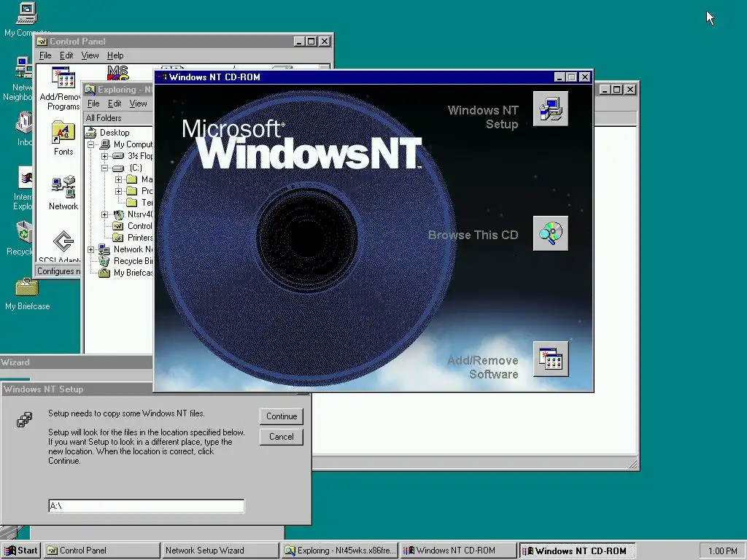Open Control Panel Edit menu

(x=66, y=55)
